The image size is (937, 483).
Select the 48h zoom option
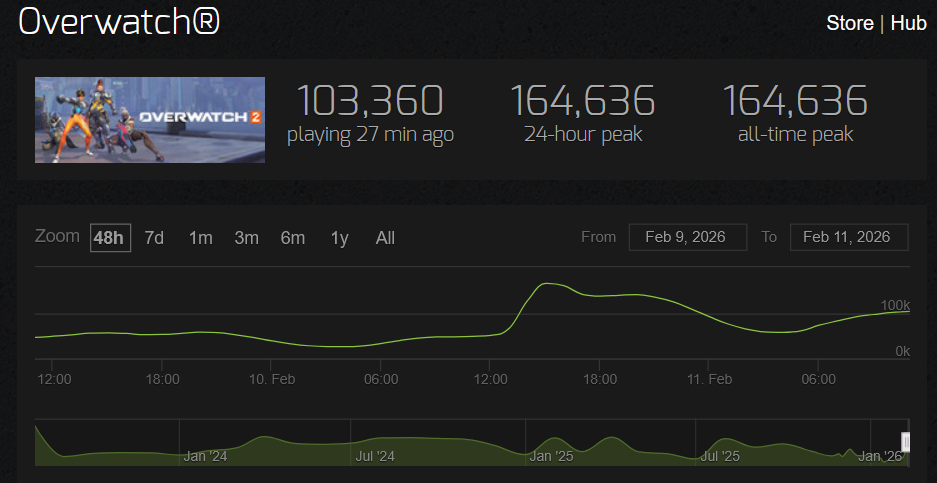pos(111,238)
